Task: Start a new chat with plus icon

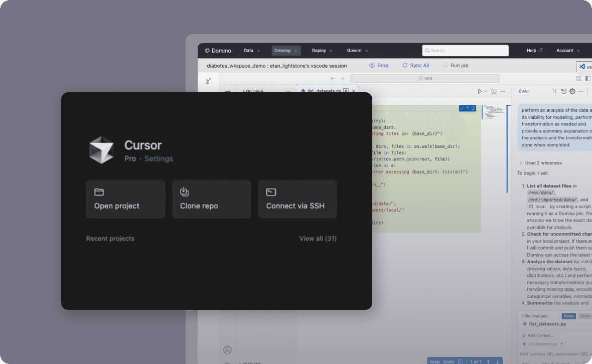Action: (555, 91)
